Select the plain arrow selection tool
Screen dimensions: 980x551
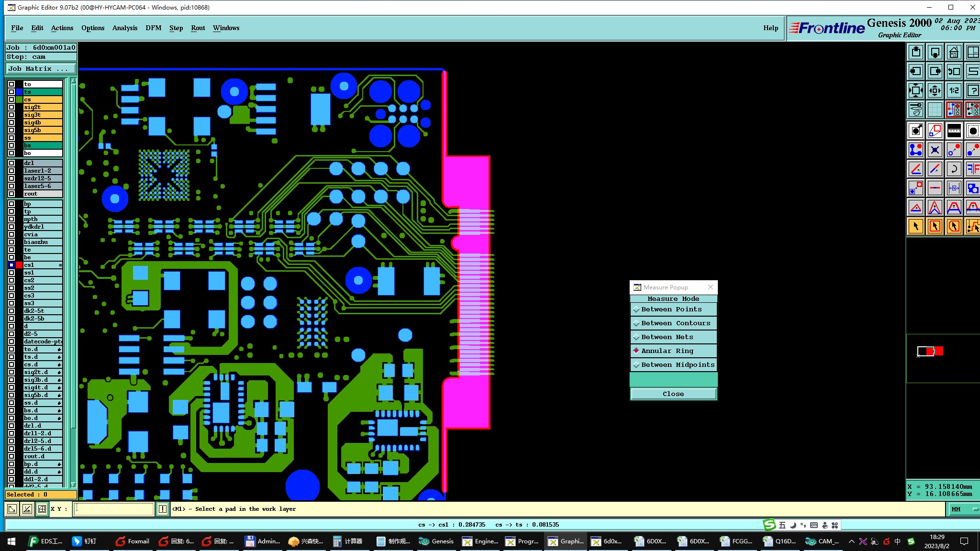(x=915, y=226)
